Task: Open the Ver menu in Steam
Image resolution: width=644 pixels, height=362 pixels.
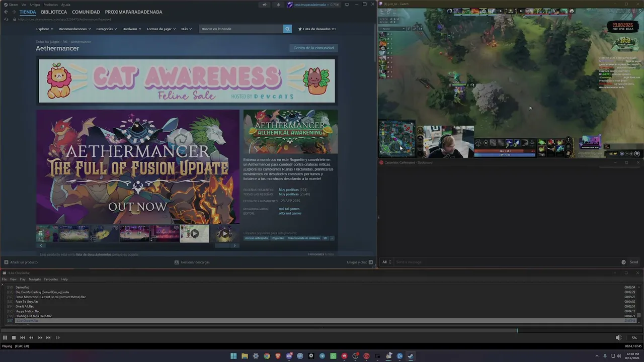Action: (24, 5)
